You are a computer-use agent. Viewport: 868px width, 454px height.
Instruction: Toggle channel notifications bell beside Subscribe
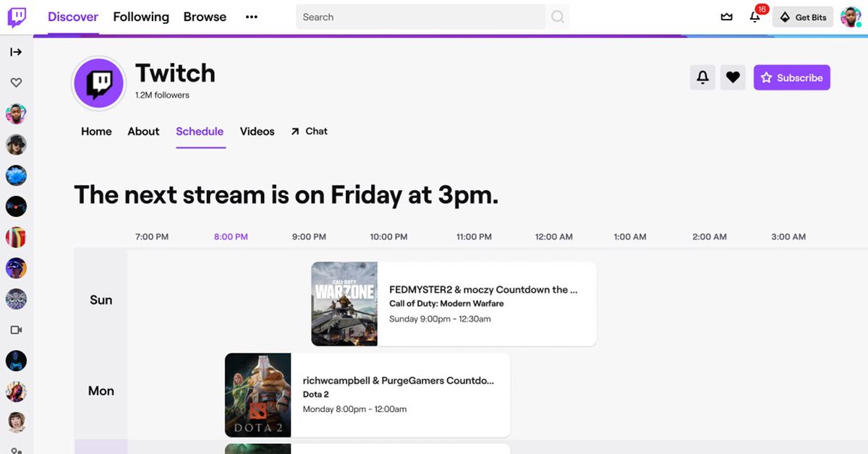(702, 77)
